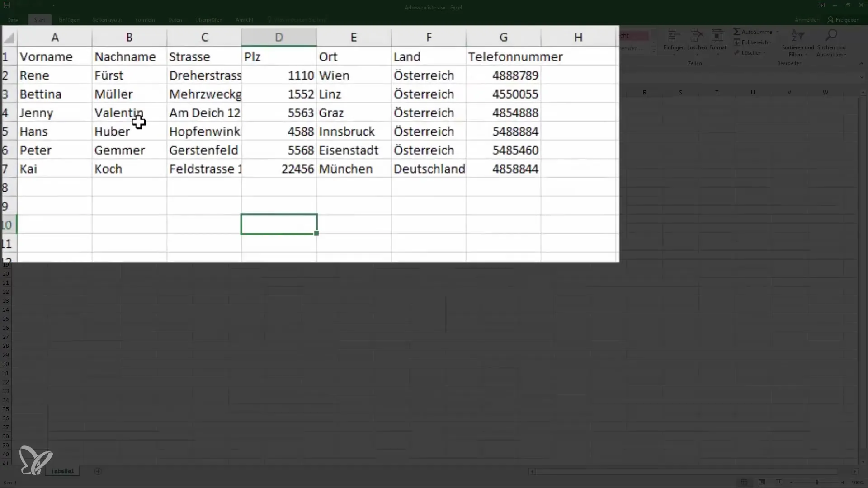
Task: Open the Überprüfen ribbon tab
Action: 209,20
